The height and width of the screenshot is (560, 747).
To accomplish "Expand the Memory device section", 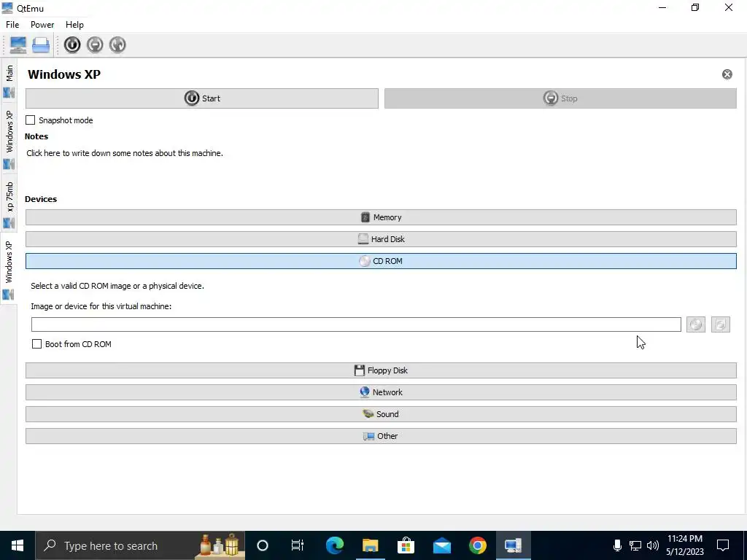I will click(381, 217).
